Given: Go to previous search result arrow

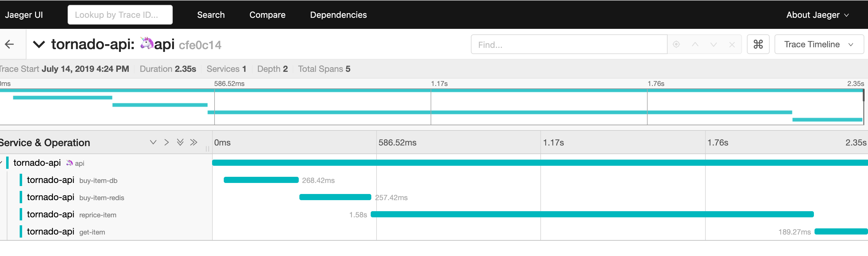Looking at the screenshot, I should (x=695, y=45).
